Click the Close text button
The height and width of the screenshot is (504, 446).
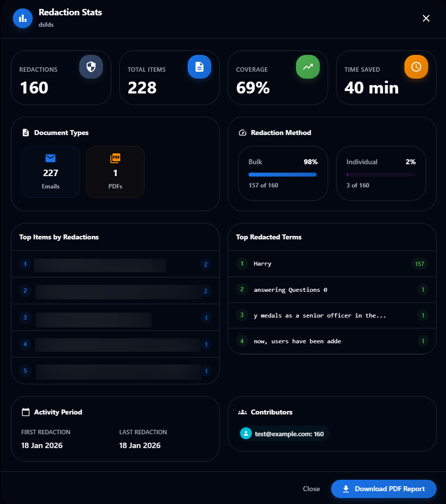click(x=311, y=489)
